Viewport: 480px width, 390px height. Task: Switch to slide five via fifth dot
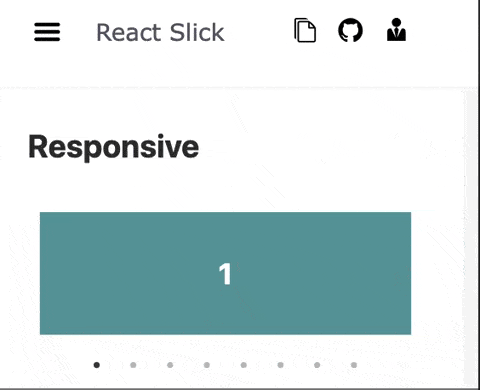coord(244,365)
